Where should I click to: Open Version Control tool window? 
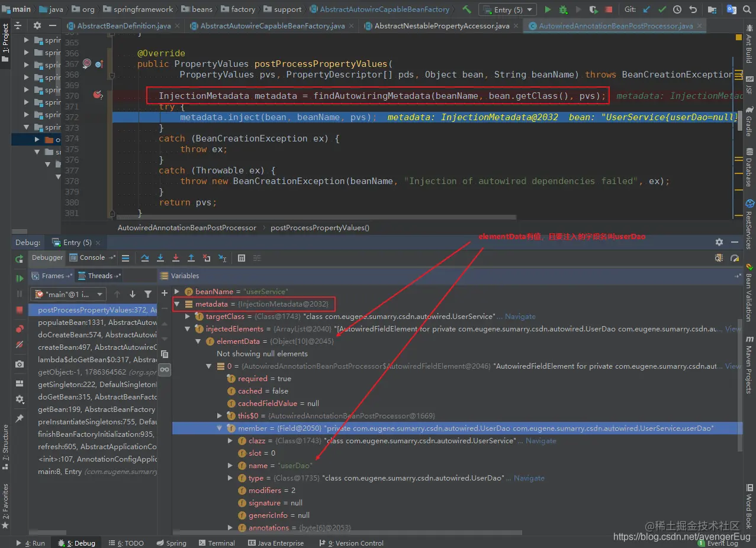pos(351,543)
